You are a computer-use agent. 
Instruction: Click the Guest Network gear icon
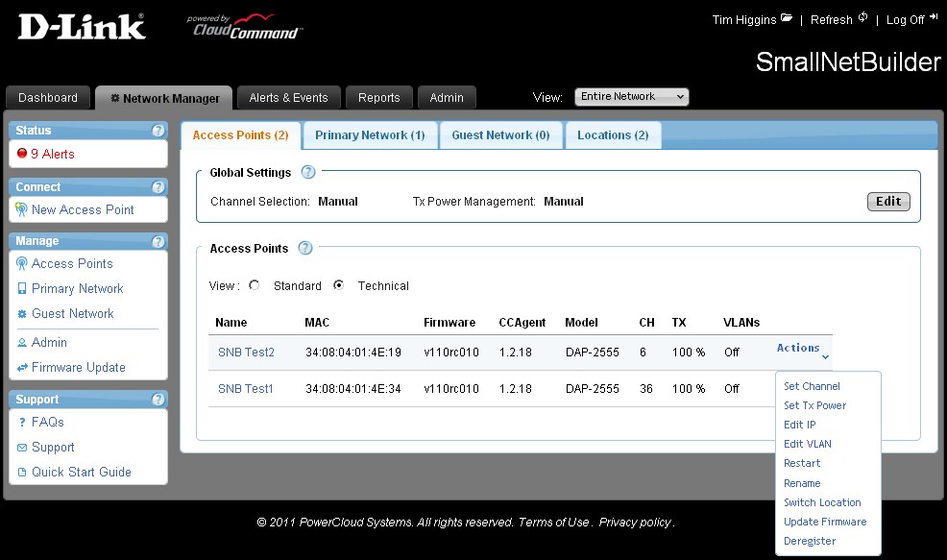[22, 314]
